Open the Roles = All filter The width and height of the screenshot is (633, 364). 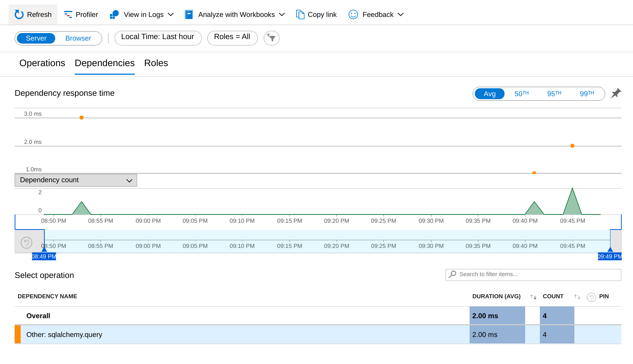(232, 37)
